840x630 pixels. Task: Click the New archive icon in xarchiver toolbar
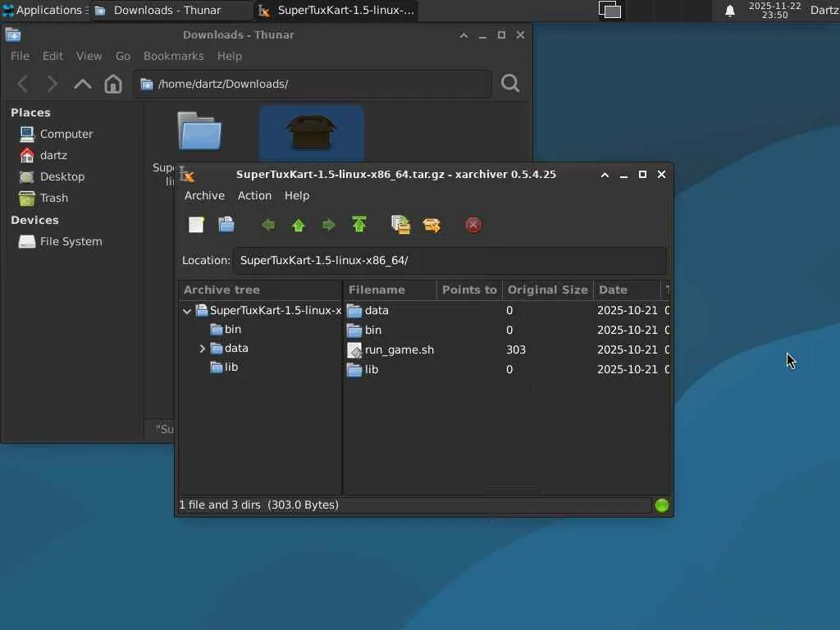pyautogui.click(x=196, y=225)
